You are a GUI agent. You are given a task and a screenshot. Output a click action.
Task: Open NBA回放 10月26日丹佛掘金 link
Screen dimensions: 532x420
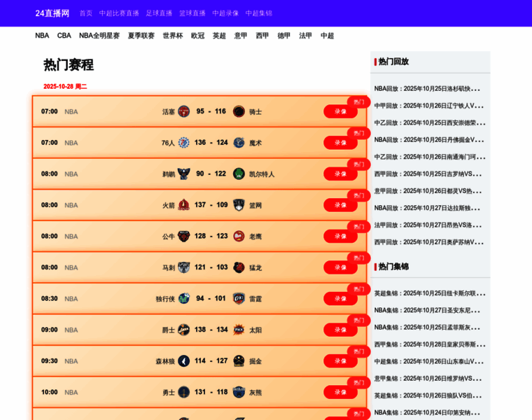429,140
